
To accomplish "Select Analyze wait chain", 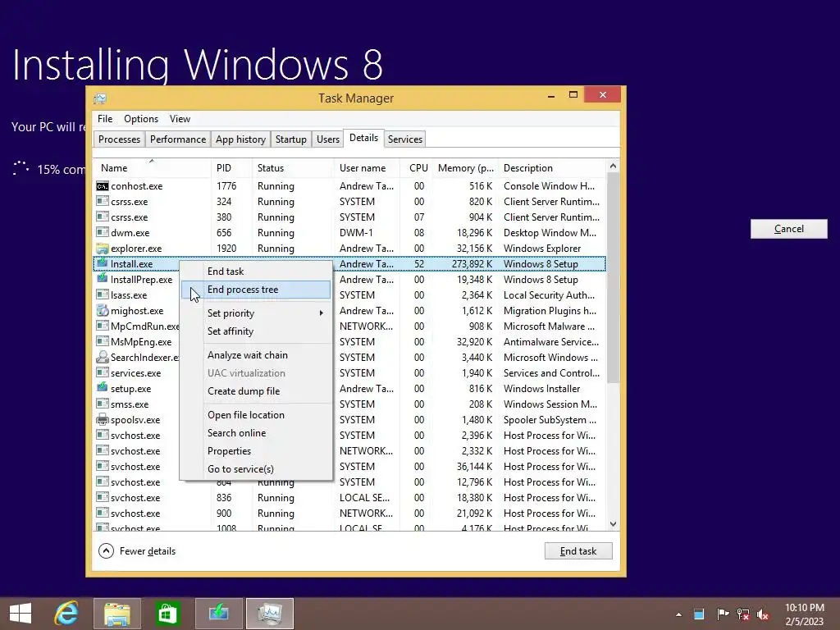I will (256, 355).
